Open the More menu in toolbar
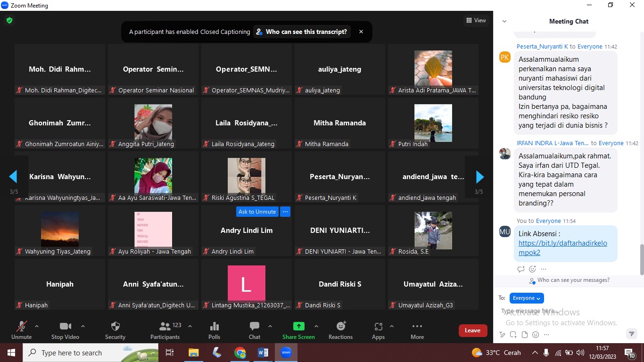The width and height of the screenshot is (644, 362). (x=417, y=326)
